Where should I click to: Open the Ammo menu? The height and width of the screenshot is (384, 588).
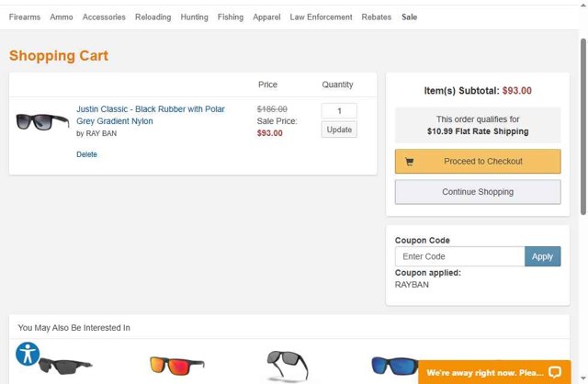pyautogui.click(x=62, y=17)
